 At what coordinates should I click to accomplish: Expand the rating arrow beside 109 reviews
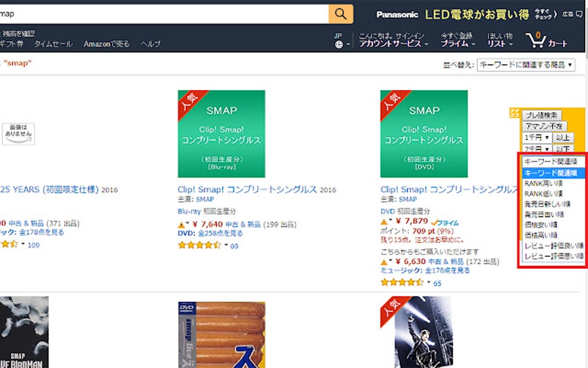(x=23, y=243)
